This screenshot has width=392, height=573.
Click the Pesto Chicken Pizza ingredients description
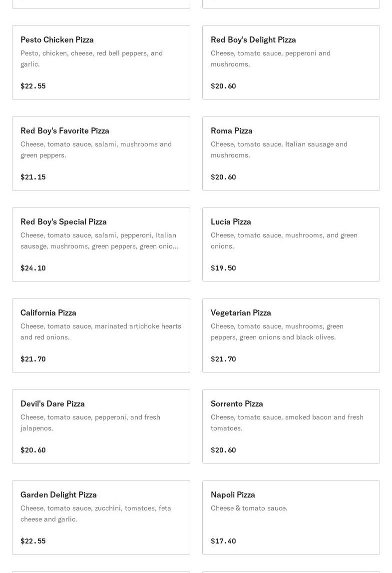click(91, 58)
